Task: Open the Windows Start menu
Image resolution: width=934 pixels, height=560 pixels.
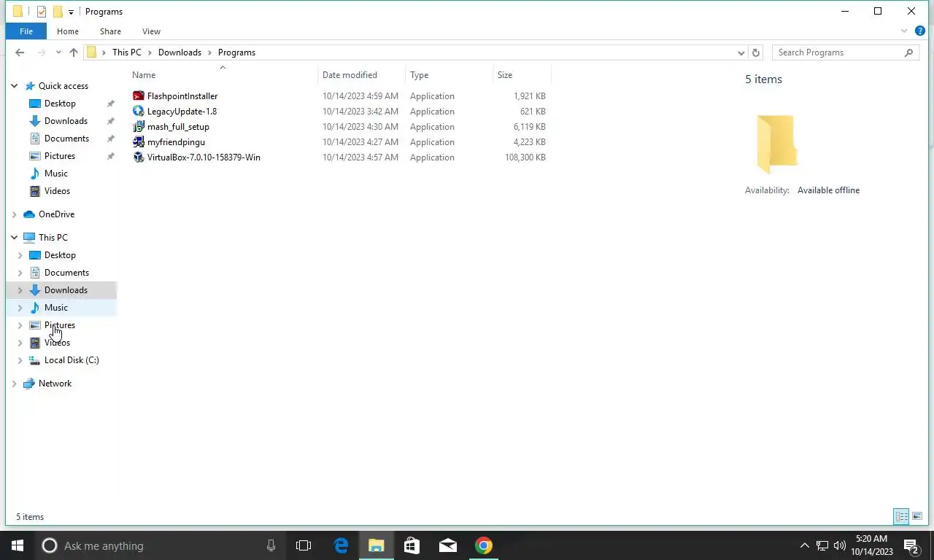Action: tap(18, 545)
